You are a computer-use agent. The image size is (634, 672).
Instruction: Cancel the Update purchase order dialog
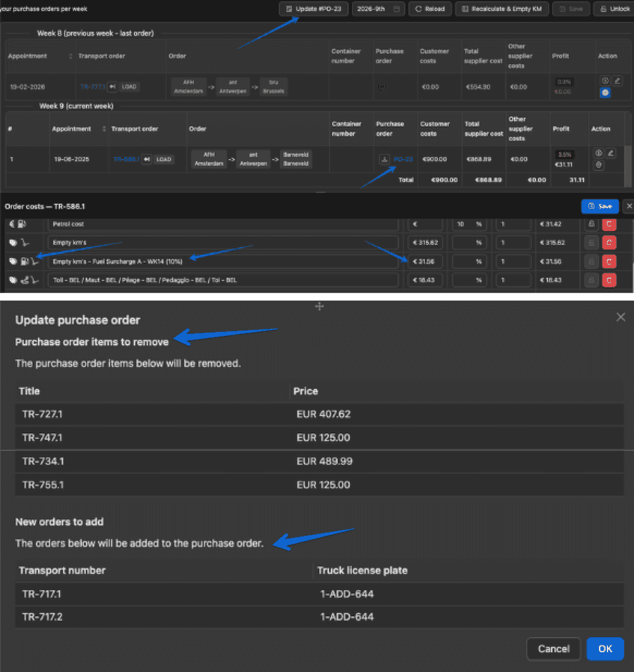click(x=553, y=648)
